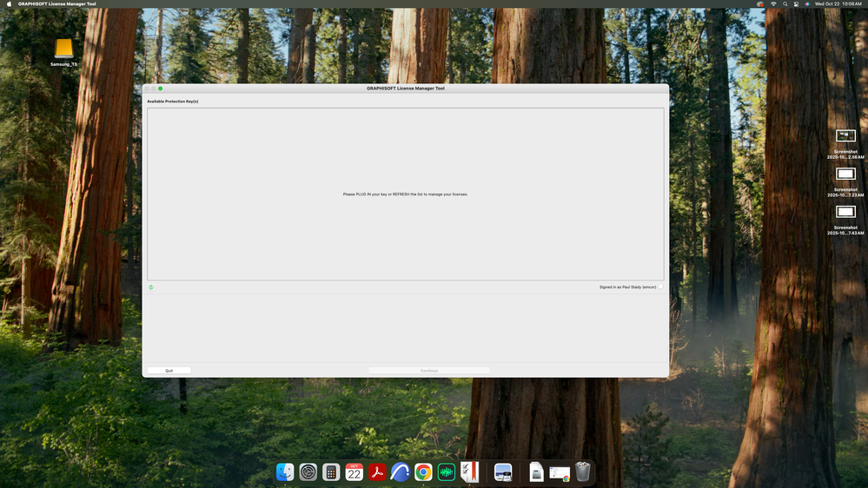
Task: Click the 'Signed in as Paul Stady (emcor)' text
Action: coord(627,287)
